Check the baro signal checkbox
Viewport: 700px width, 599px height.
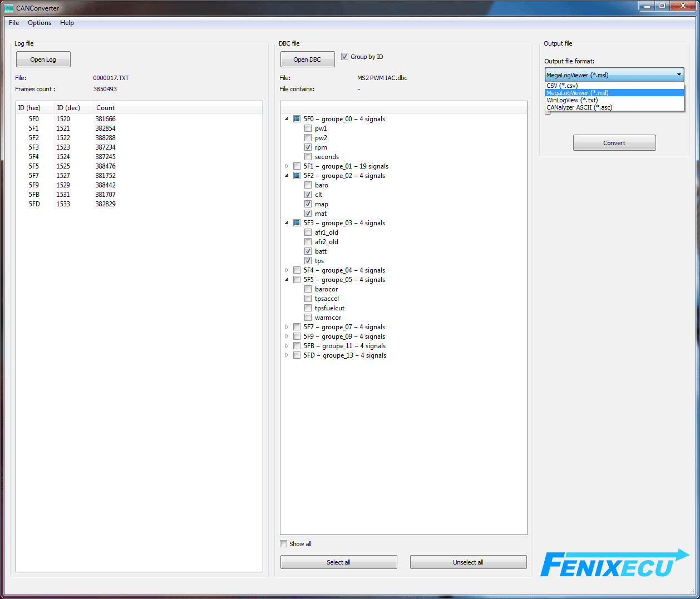[308, 185]
